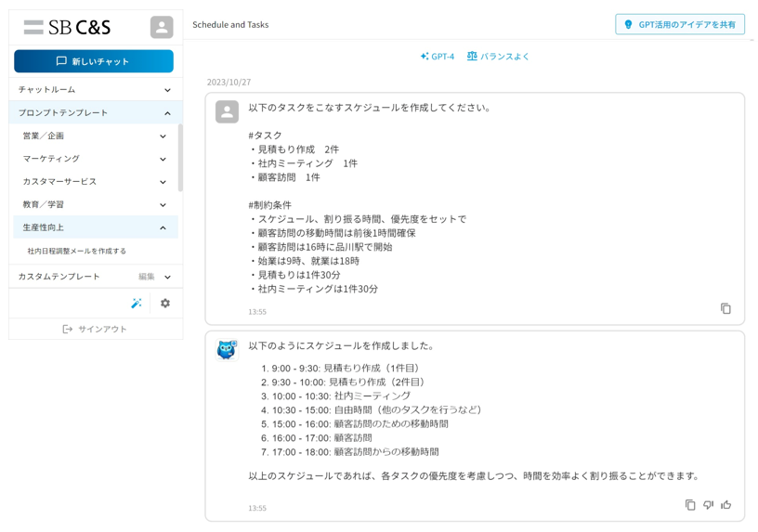Screen dimensions: 758x532
Task: Click GPT活用のアイデアを共有 button
Action: (x=680, y=24)
